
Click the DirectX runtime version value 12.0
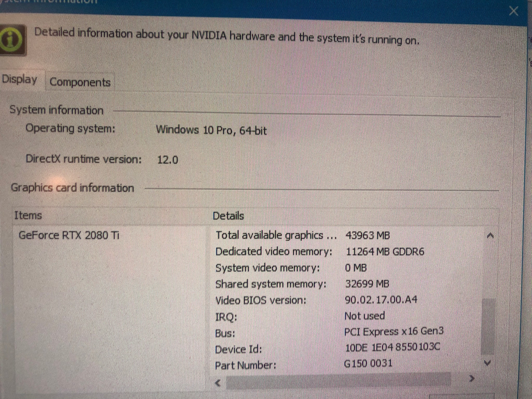[x=168, y=159]
